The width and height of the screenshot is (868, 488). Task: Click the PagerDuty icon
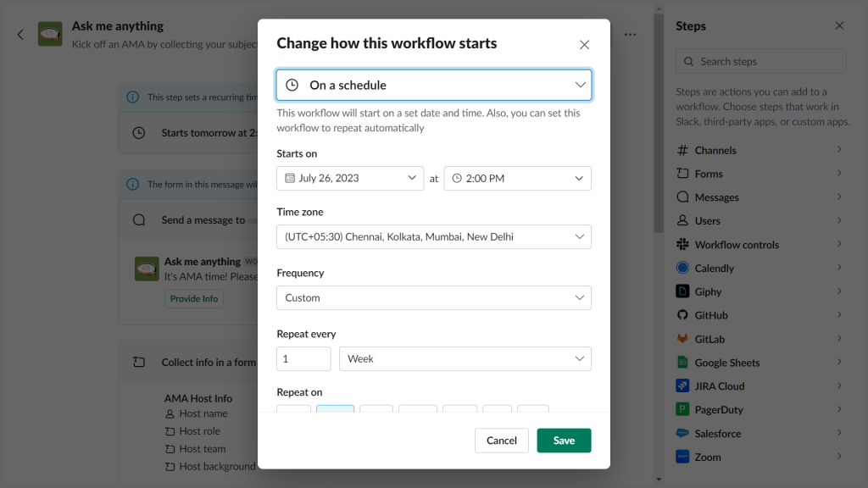click(683, 409)
